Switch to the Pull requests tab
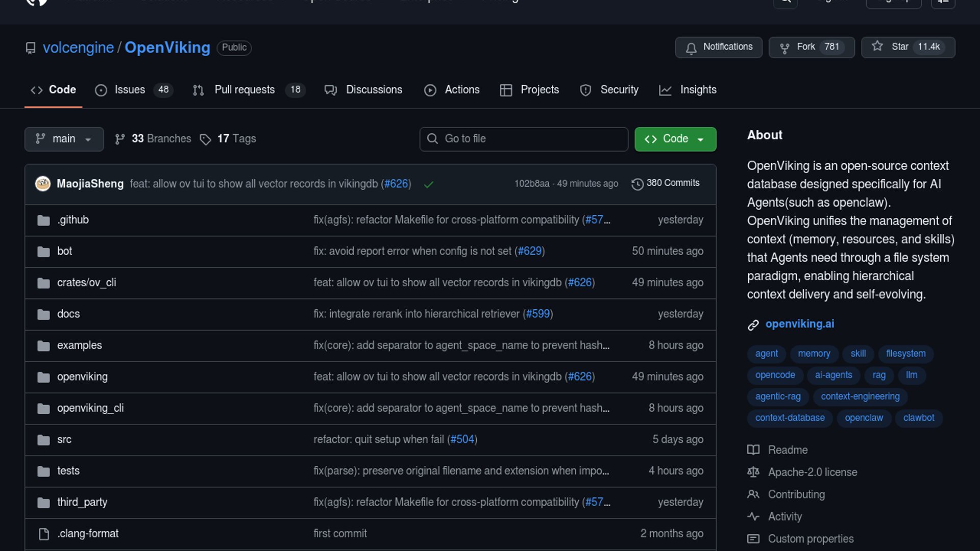Image resolution: width=980 pixels, height=551 pixels. tap(244, 90)
